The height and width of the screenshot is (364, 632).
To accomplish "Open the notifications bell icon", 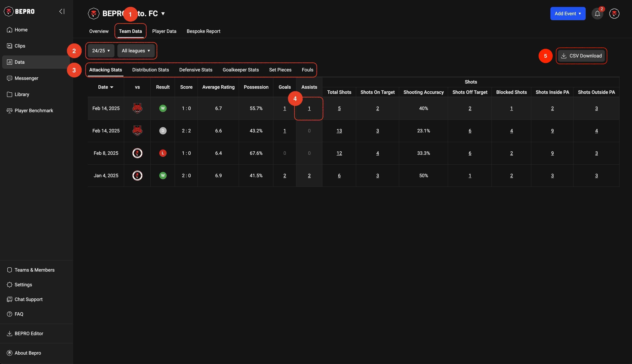I will pos(597,14).
